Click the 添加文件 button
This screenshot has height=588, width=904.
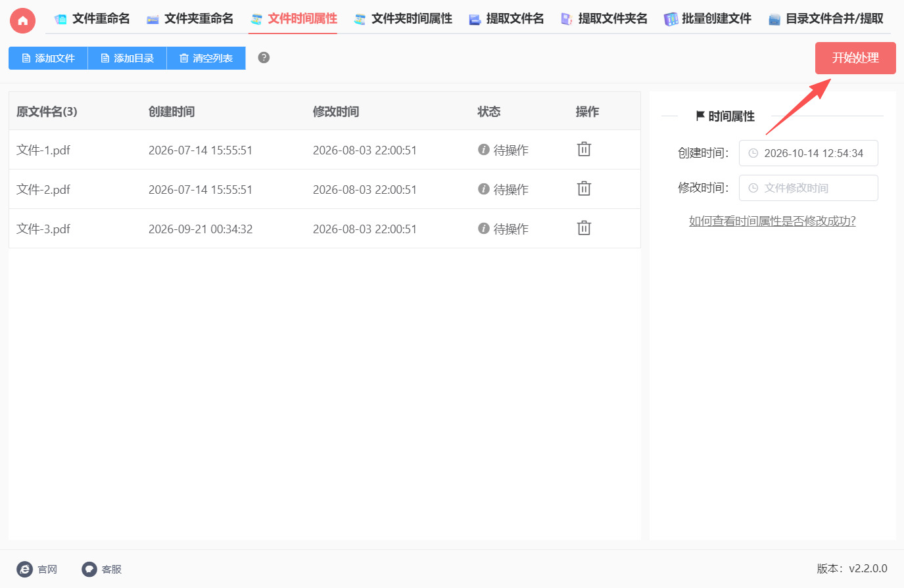(48, 58)
